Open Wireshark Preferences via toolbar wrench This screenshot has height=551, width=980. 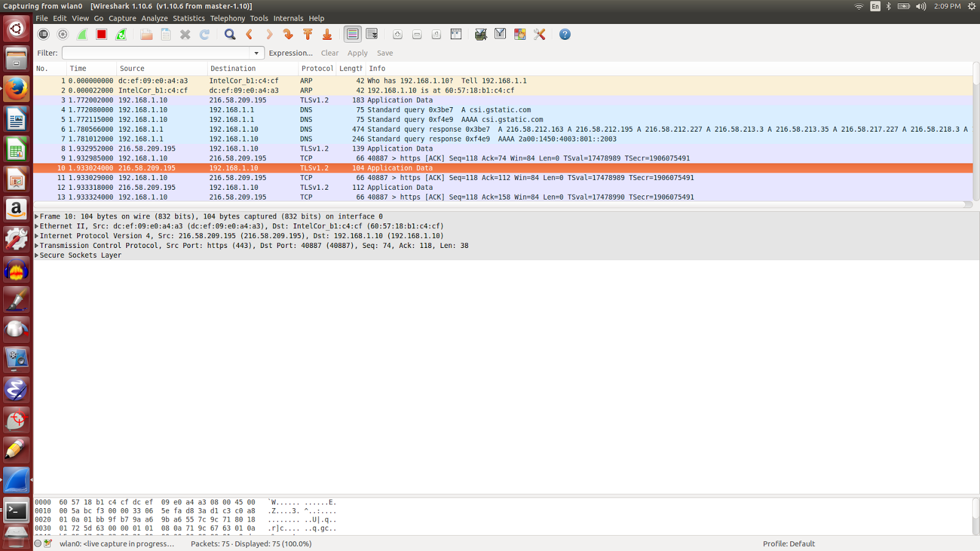coord(540,34)
